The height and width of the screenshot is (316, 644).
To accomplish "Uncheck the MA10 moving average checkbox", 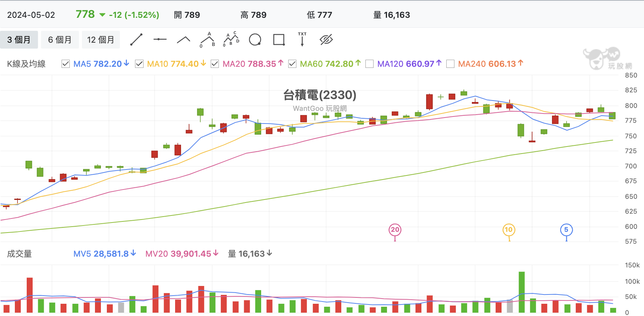I will [x=139, y=64].
